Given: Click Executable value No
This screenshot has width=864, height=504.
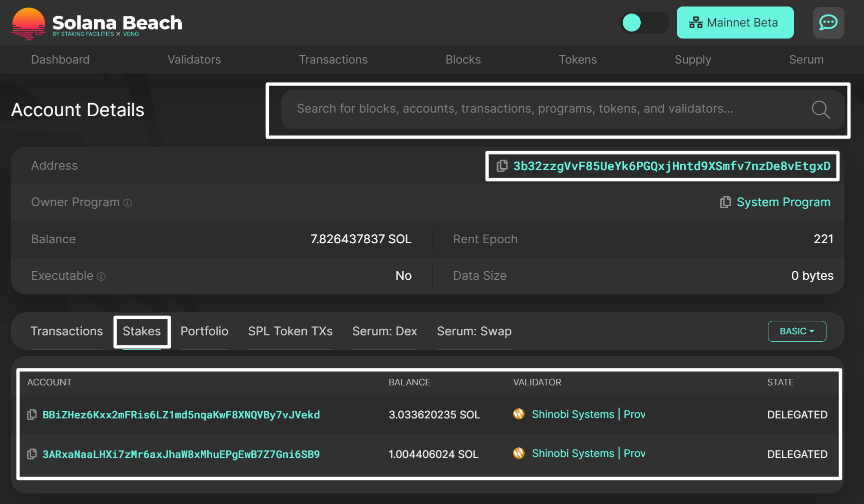Looking at the screenshot, I should 403,276.
